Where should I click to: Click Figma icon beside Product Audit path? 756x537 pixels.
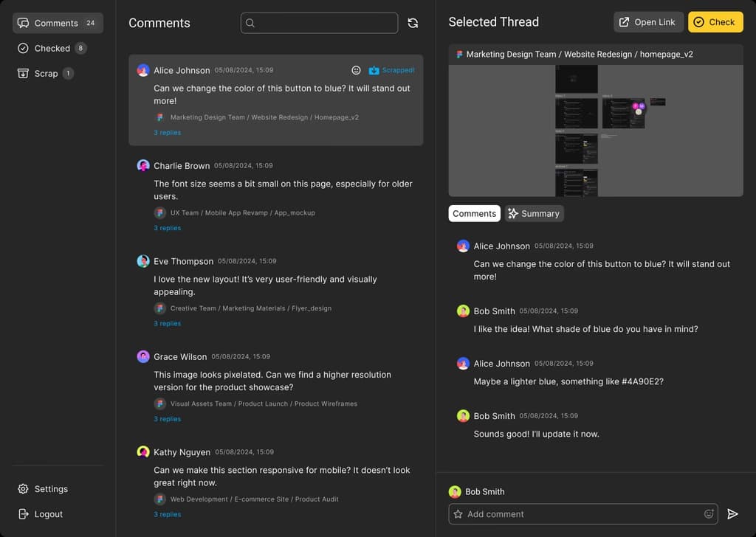click(x=159, y=499)
